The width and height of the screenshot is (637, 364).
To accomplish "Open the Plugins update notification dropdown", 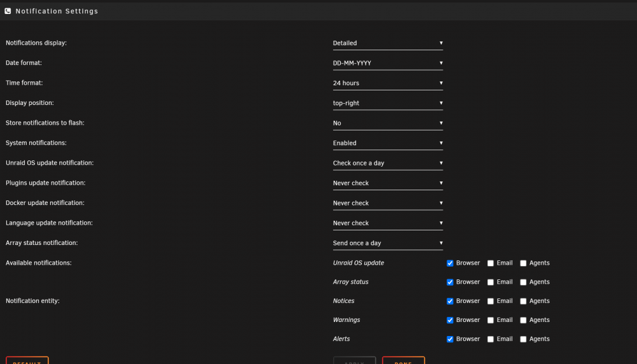I will tap(387, 183).
